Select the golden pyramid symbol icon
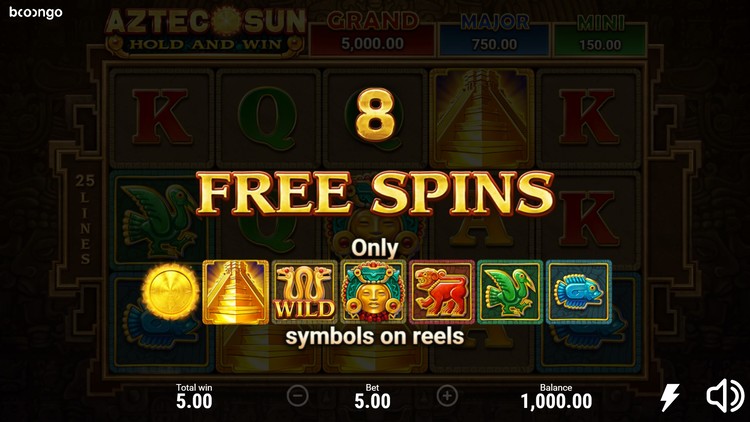This screenshot has height=422, width=750. [236, 292]
